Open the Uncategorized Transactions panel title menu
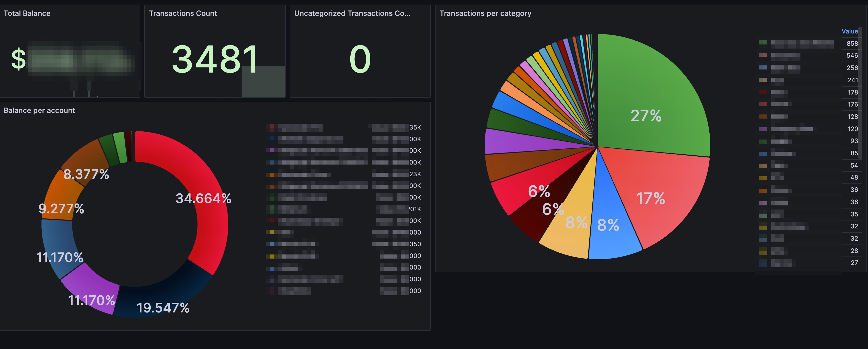This screenshot has width=868, height=349. click(x=352, y=14)
